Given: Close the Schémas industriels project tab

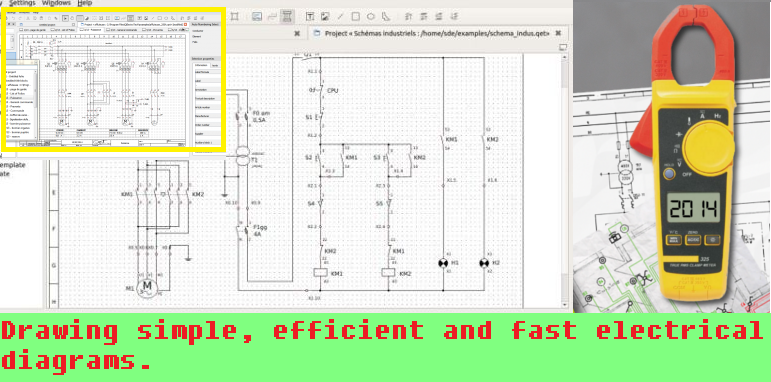Looking at the screenshot, I should coord(558,33).
